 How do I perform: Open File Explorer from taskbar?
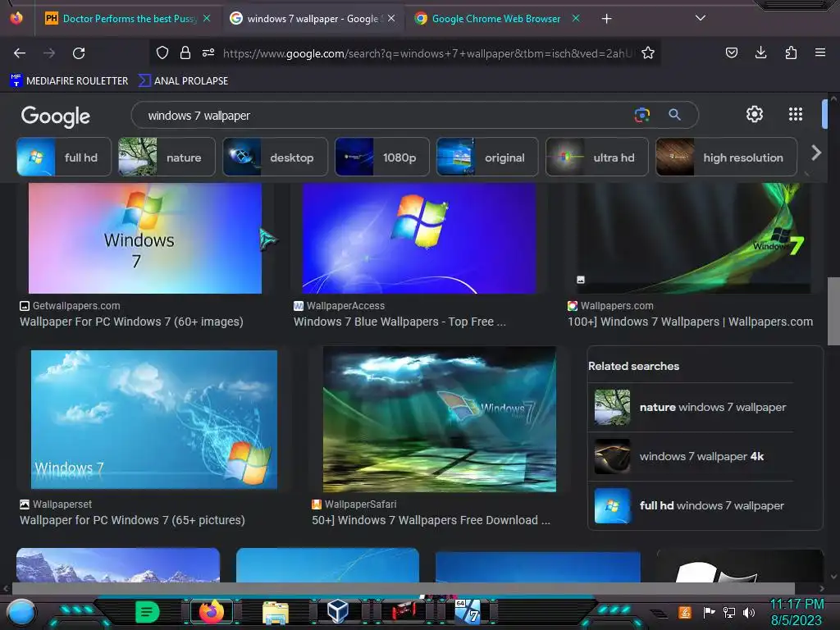(276, 612)
